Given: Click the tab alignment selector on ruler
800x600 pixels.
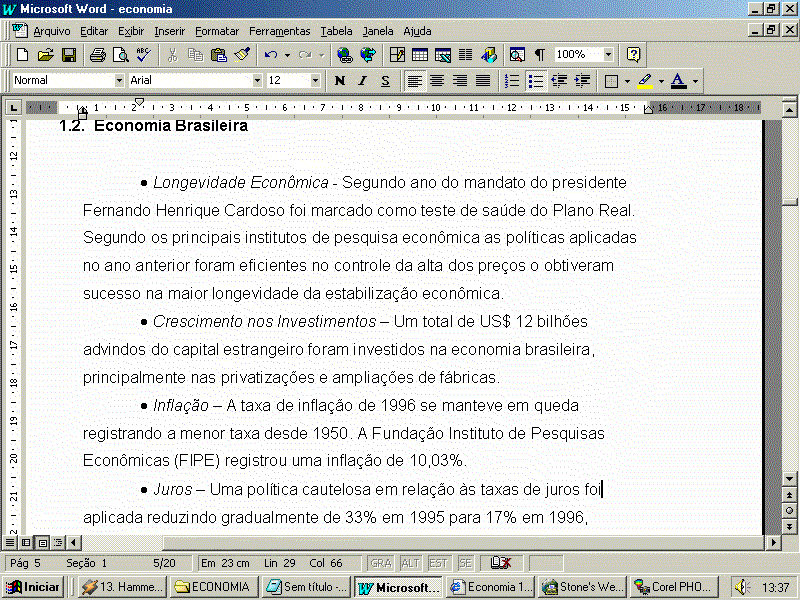Looking at the screenshot, I should [13, 108].
